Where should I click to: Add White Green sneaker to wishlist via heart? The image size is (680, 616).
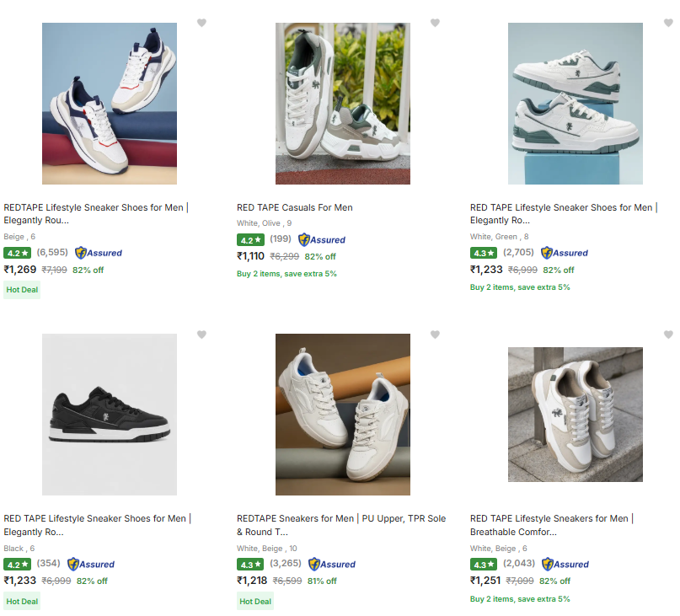[668, 23]
